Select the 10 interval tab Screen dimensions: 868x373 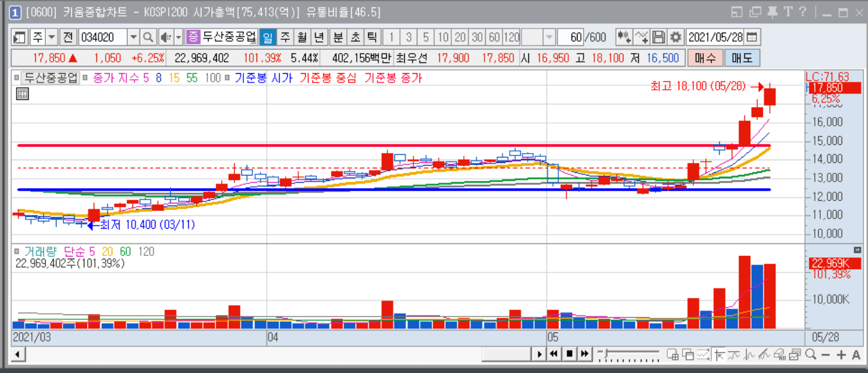pyautogui.click(x=443, y=37)
